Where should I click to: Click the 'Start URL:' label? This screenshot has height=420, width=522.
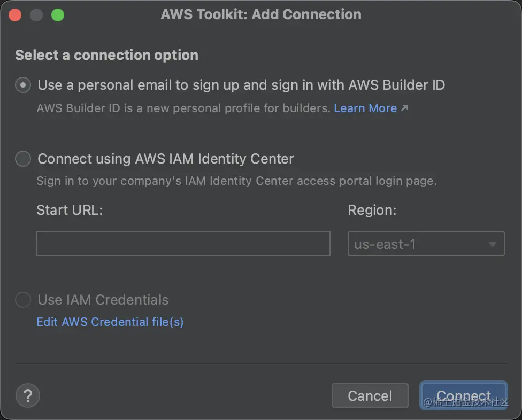pyautogui.click(x=70, y=210)
